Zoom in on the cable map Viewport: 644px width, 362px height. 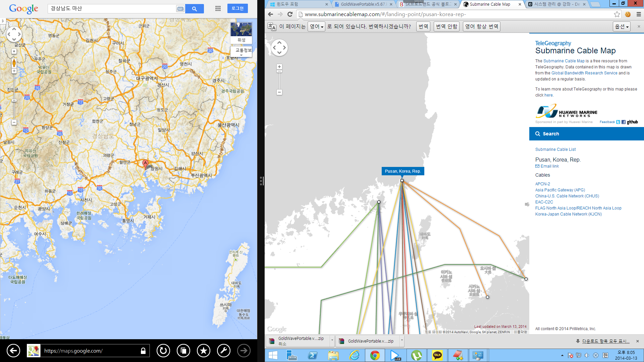click(x=279, y=67)
